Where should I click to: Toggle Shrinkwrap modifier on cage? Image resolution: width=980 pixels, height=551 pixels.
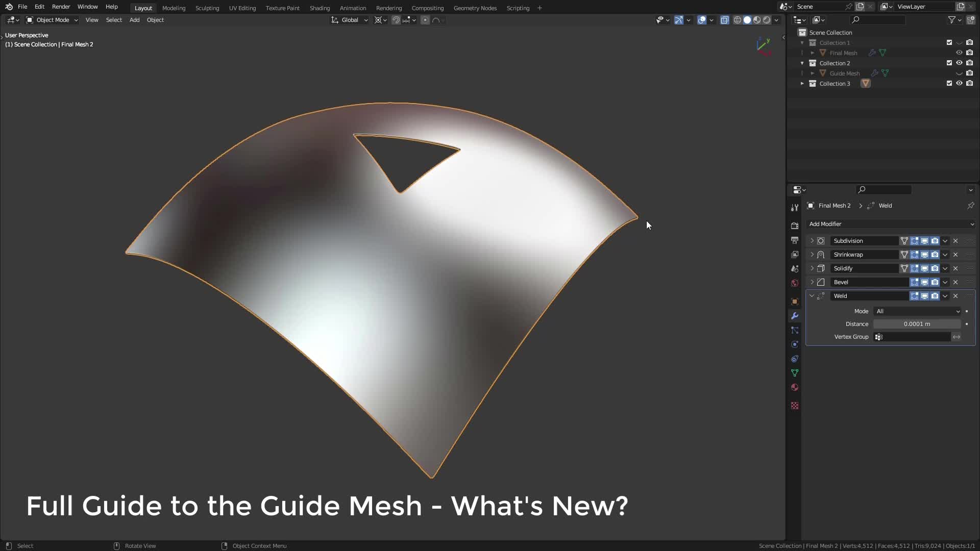tap(904, 255)
